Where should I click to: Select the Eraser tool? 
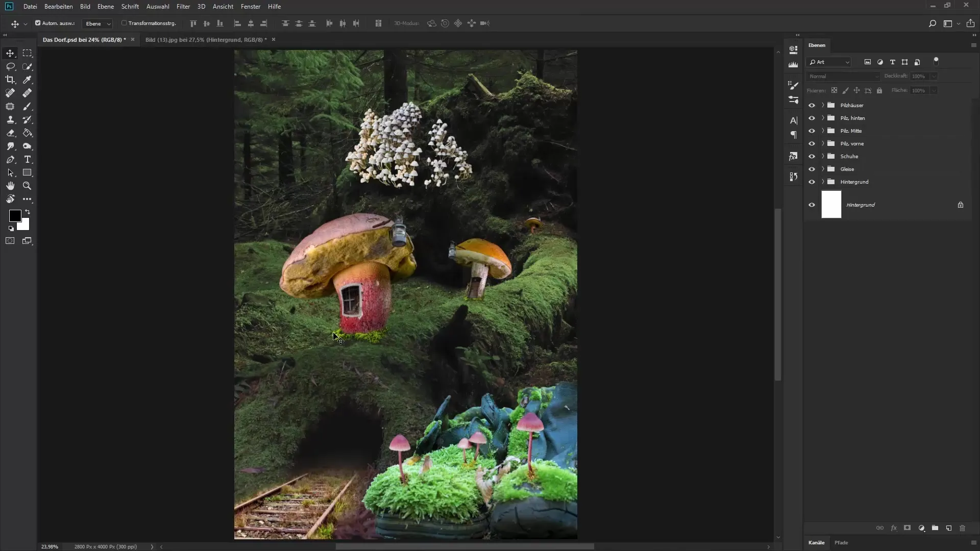[x=10, y=133]
